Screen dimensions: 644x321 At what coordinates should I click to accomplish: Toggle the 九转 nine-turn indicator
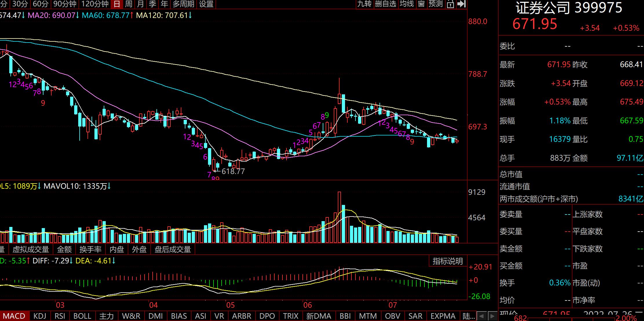[x=364, y=4]
